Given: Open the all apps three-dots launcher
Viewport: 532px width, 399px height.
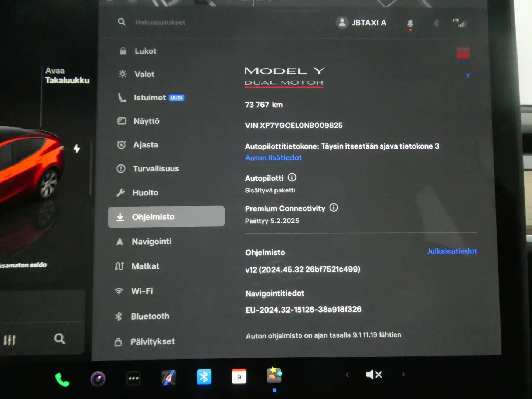Looking at the screenshot, I should coord(133,378).
